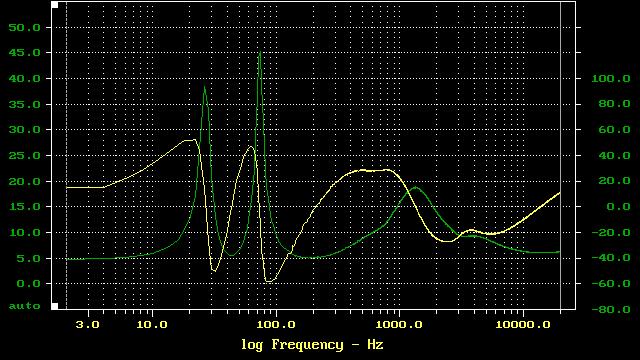Click the white square marker at top-left corner of plot
This screenshot has width=640, height=360.
[55, 5]
